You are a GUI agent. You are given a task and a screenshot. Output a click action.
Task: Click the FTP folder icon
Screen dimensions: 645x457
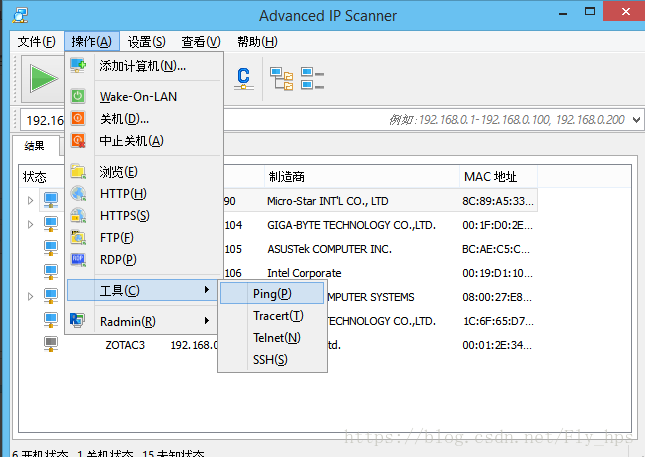[78, 237]
